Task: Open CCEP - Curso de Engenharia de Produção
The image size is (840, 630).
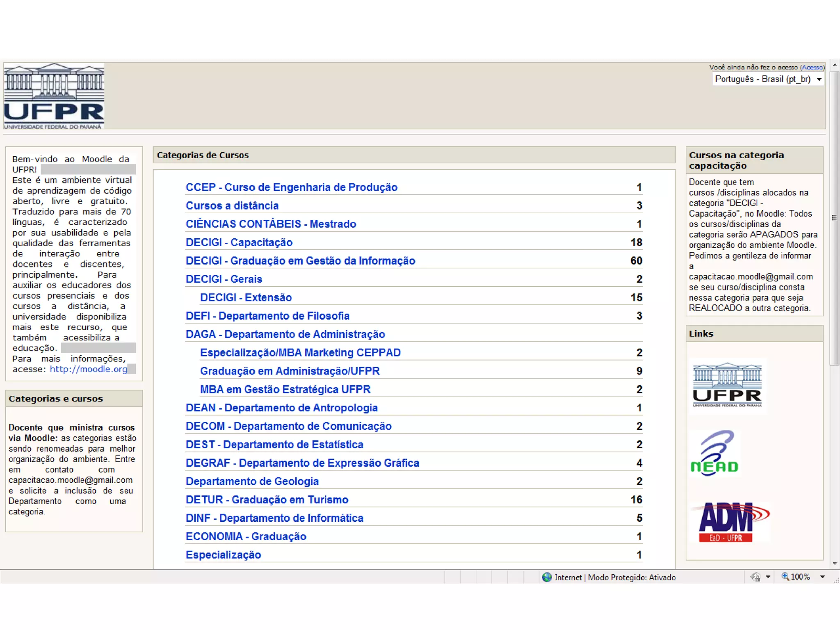Action: [x=291, y=187]
